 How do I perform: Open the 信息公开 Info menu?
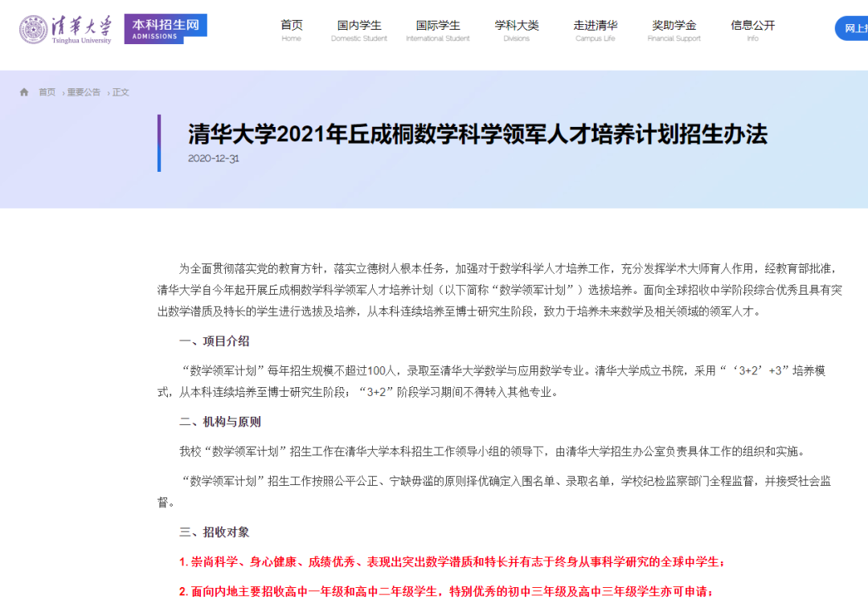(x=753, y=31)
